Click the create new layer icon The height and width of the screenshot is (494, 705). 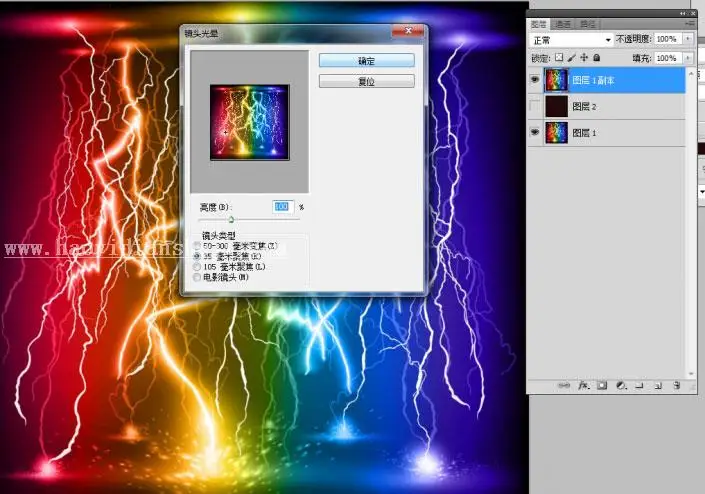[x=658, y=385]
